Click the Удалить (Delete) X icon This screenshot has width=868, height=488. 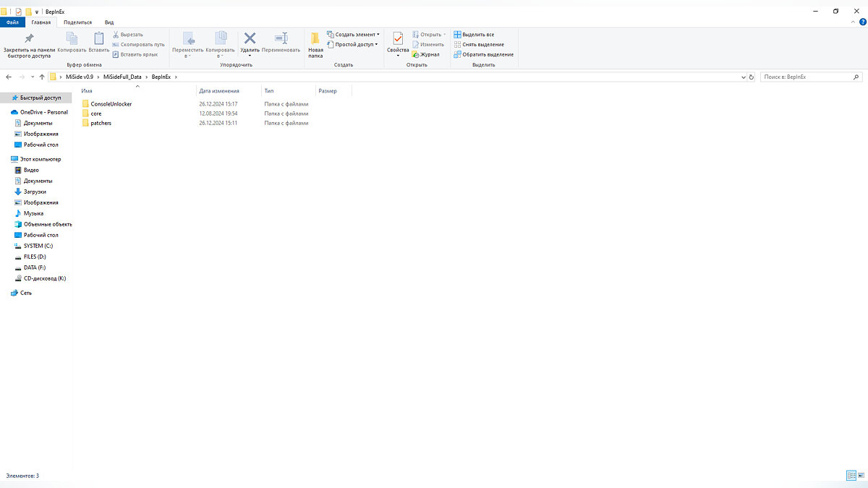[x=250, y=38]
